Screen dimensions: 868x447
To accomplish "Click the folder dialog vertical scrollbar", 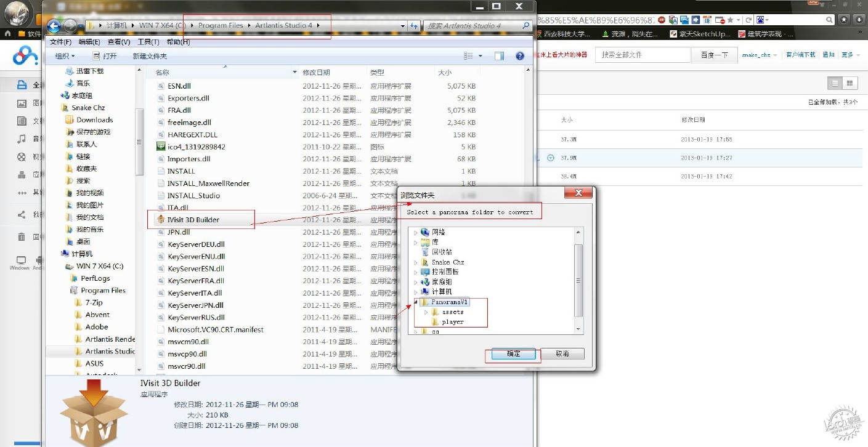I will point(578,280).
